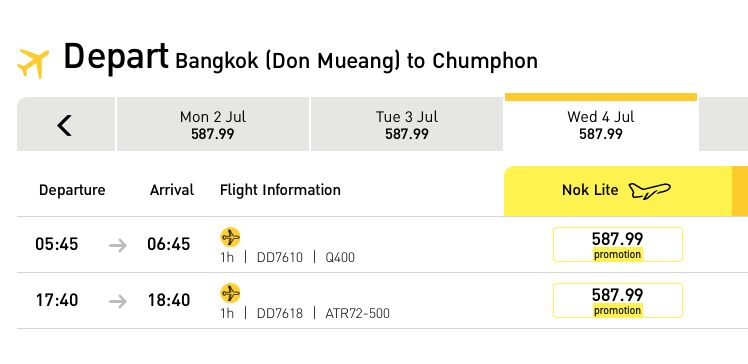
Task: Choose the 587.99 fare for the 17:40 flight
Action: coord(618,300)
